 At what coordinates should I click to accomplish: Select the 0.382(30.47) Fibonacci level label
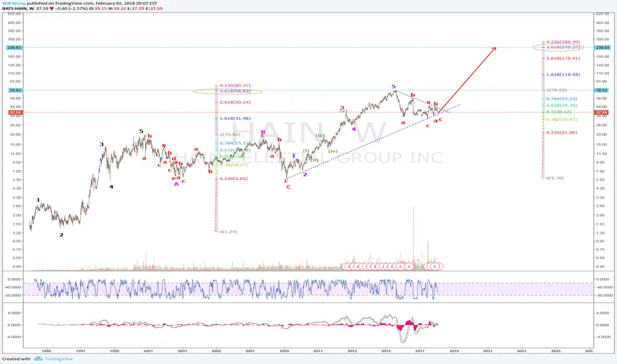pyautogui.click(x=561, y=120)
